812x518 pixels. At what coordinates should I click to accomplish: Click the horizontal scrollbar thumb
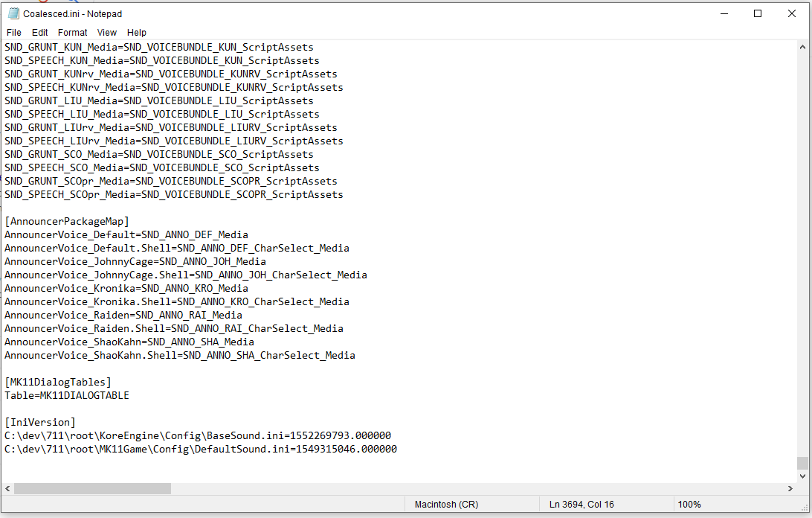92,489
